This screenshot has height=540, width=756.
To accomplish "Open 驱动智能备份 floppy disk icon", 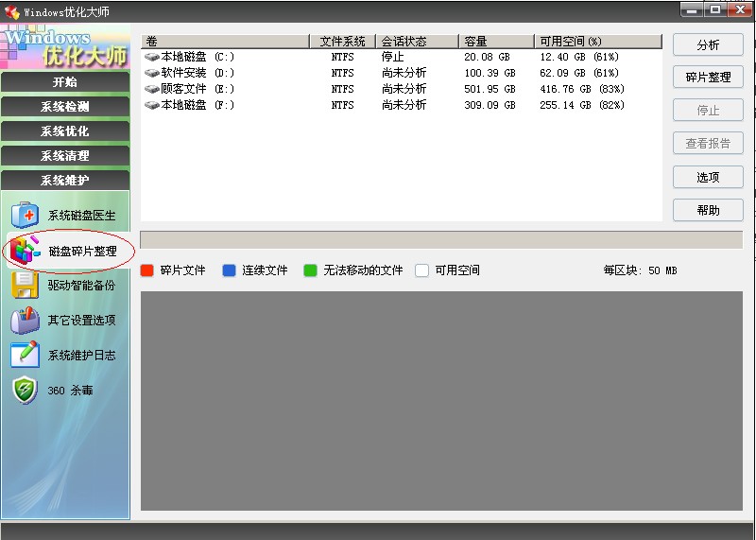I will coord(25,285).
